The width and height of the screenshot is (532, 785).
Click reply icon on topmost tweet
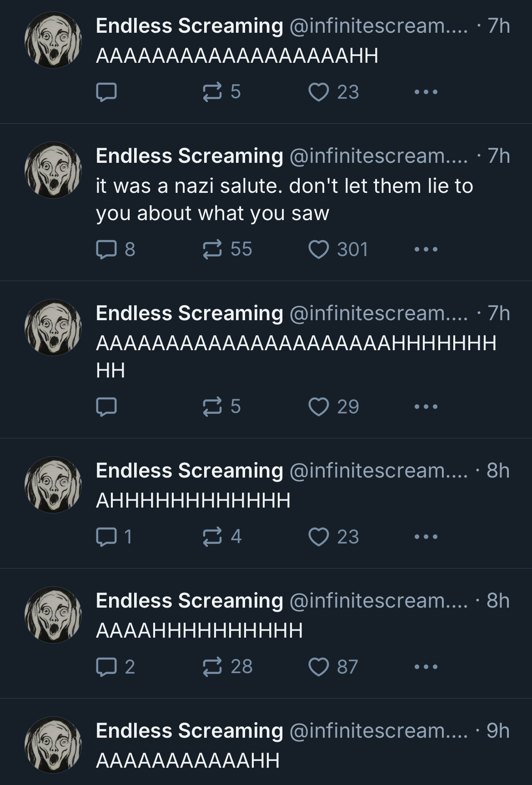(x=106, y=92)
